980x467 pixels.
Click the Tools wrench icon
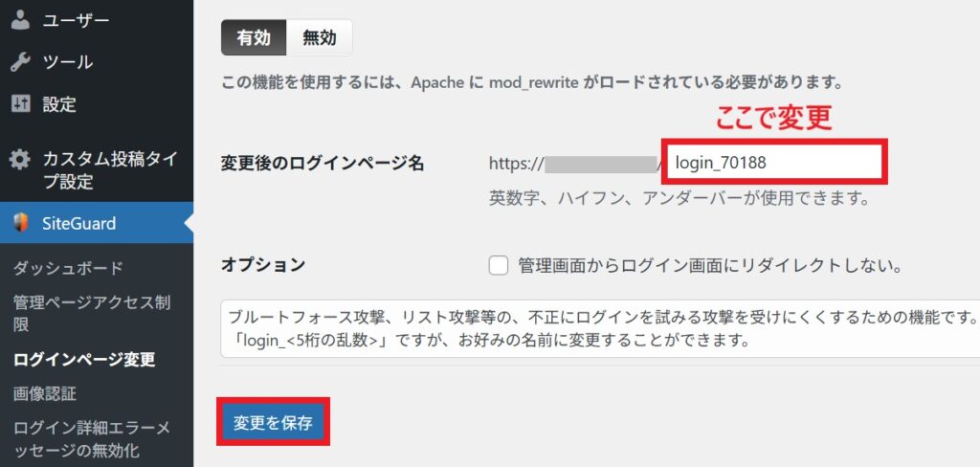point(21,62)
